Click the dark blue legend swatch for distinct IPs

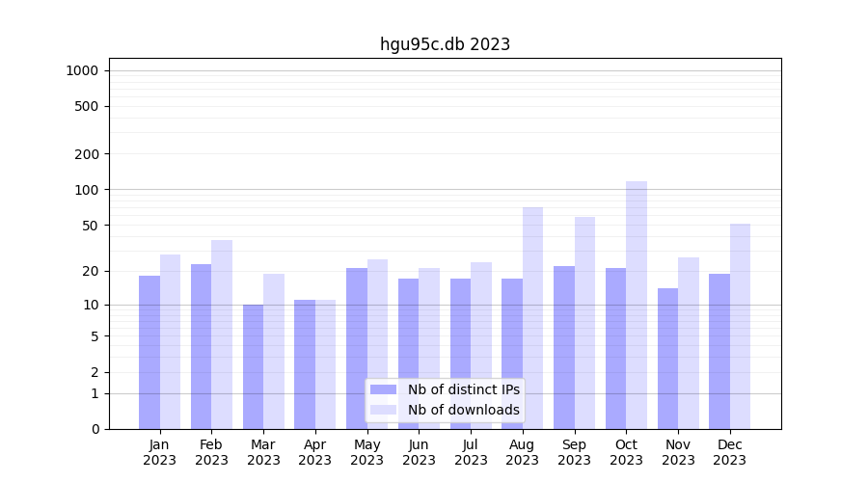click(x=383, y=389)
